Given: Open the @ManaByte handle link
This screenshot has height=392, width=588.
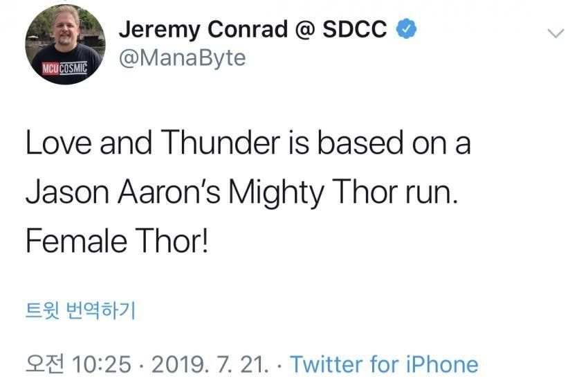Looking at the screenshot, I should pos(182,58).
